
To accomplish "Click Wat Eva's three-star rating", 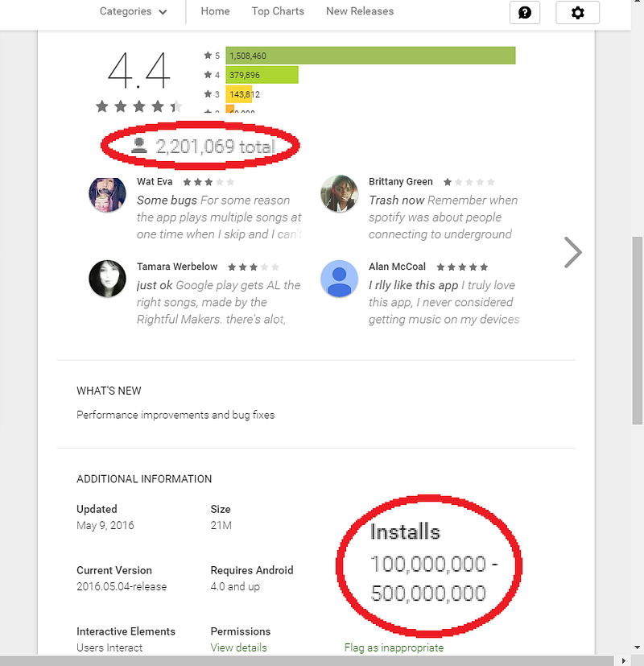I will tap(208, 182).
